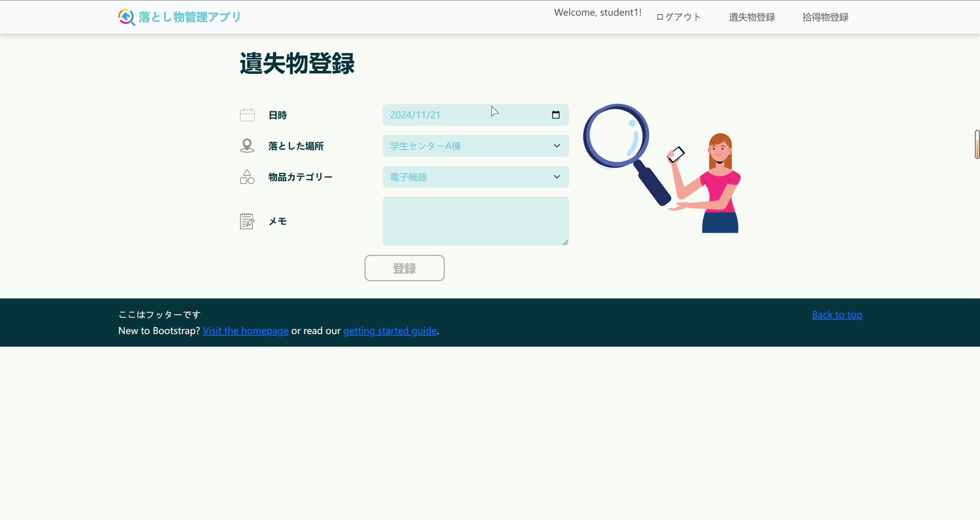Open the date picker calendar icon
Screen dimensions: 980x520
click(555, 115)
